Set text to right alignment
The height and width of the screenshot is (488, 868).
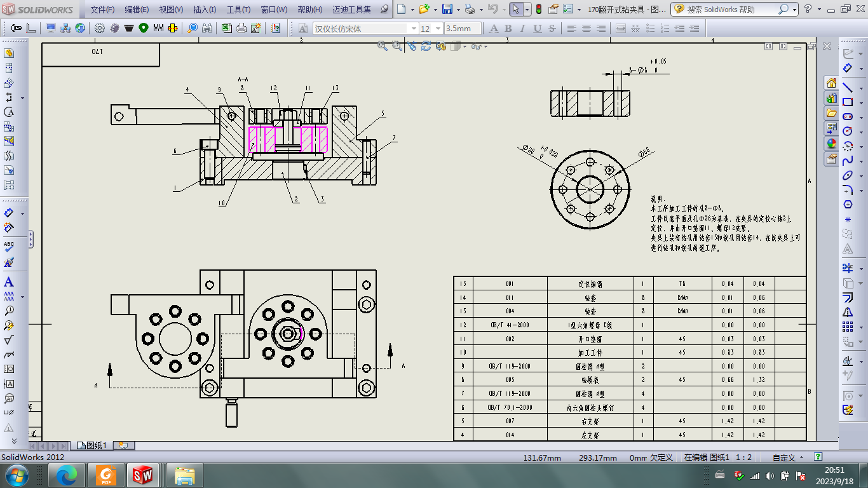600,29
